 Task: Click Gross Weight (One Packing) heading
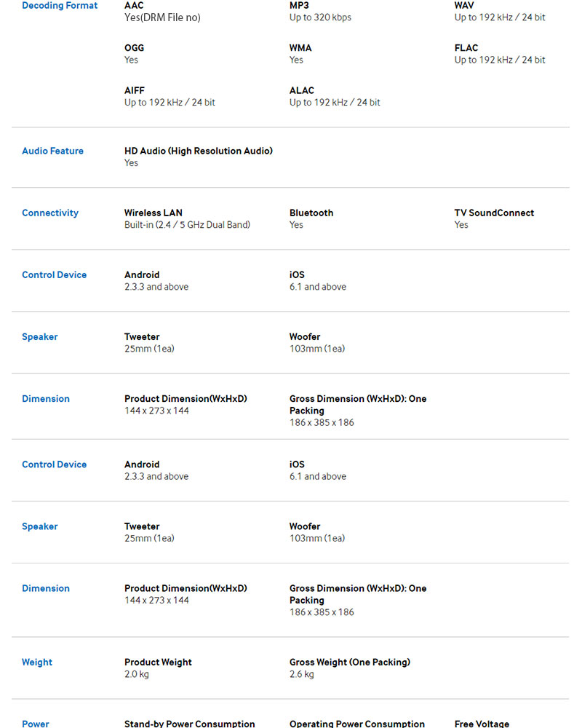pos(350,662)
